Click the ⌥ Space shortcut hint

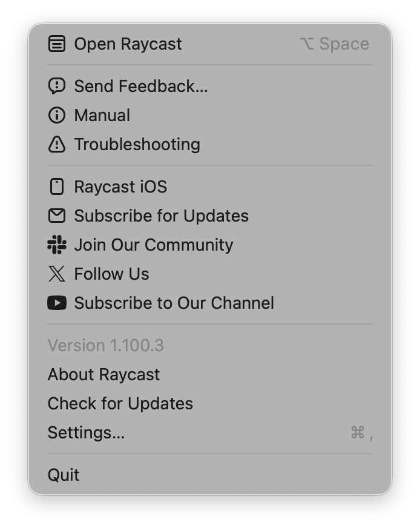click(335, 44)
